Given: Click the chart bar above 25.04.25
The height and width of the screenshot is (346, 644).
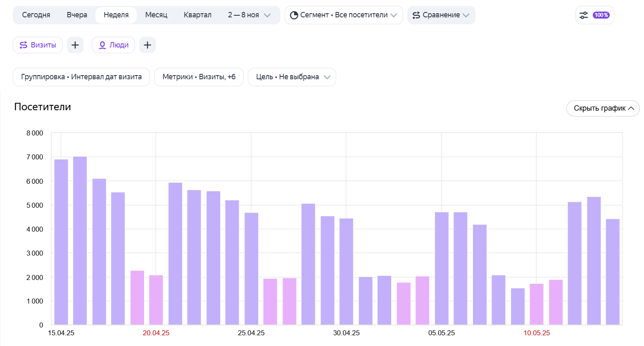Looking at the screenshot, I should pos(251,269).
